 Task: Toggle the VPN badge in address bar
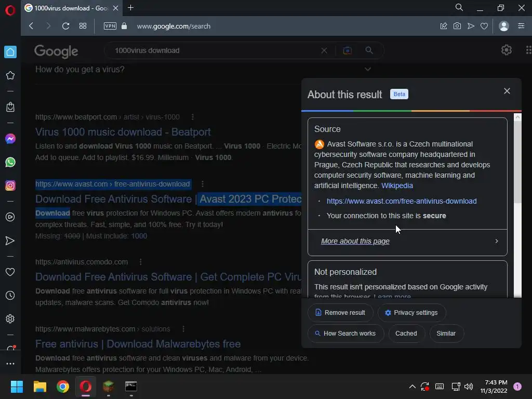110,26
